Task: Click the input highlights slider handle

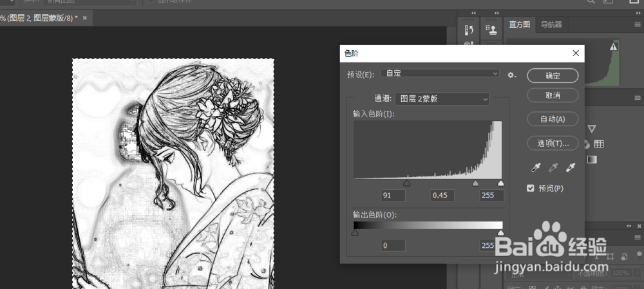Action: 500,183
